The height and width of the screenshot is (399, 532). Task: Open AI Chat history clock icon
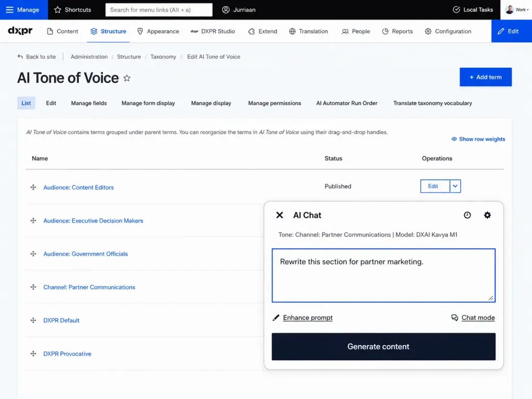(467, 215)
